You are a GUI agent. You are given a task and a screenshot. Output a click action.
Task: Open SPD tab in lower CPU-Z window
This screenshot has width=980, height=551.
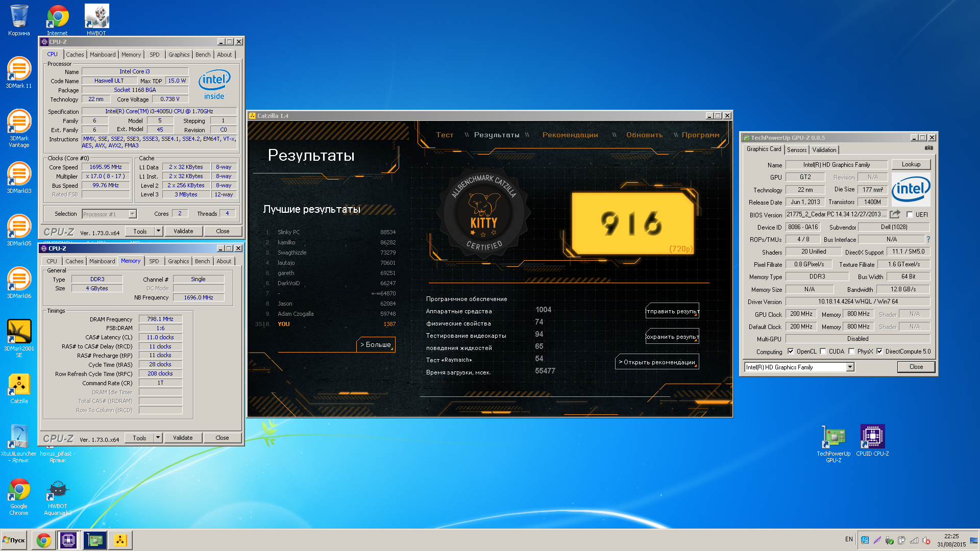point(154,261)
